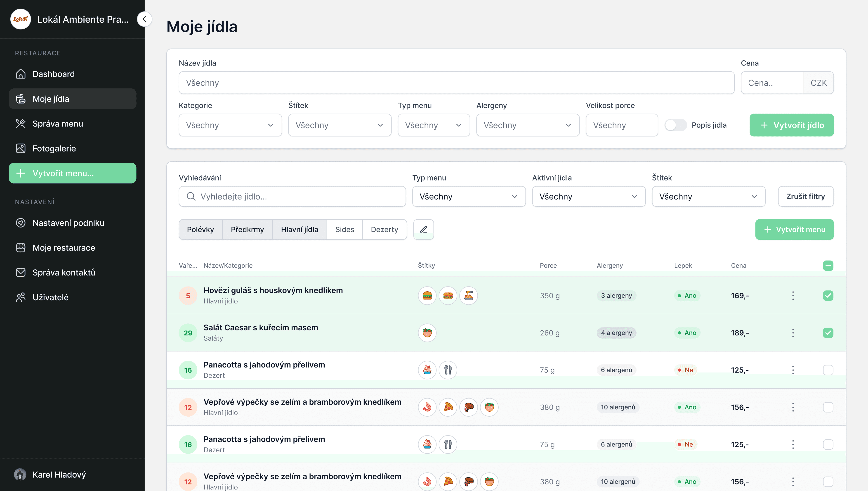Viewport: 868px width, 491px height.
Task: Expand the Aktivní jídla dropdown
Action: 588,197
